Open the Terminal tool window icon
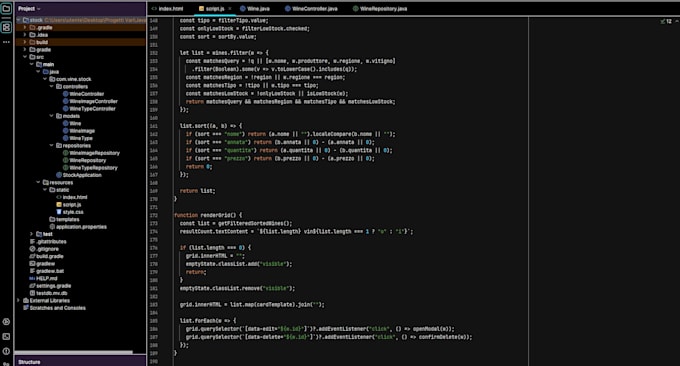Image resolution: width=680 pixels, height=366 pixels. 6,337
